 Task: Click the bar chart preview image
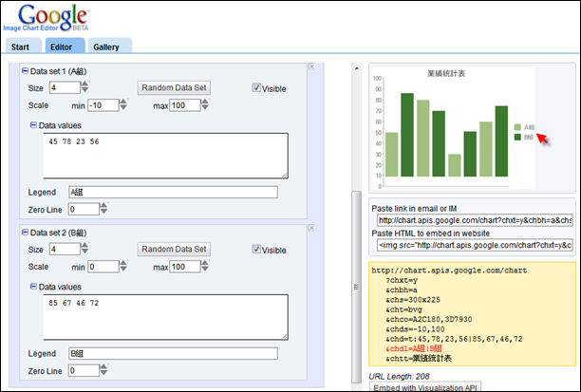[453, 128]
